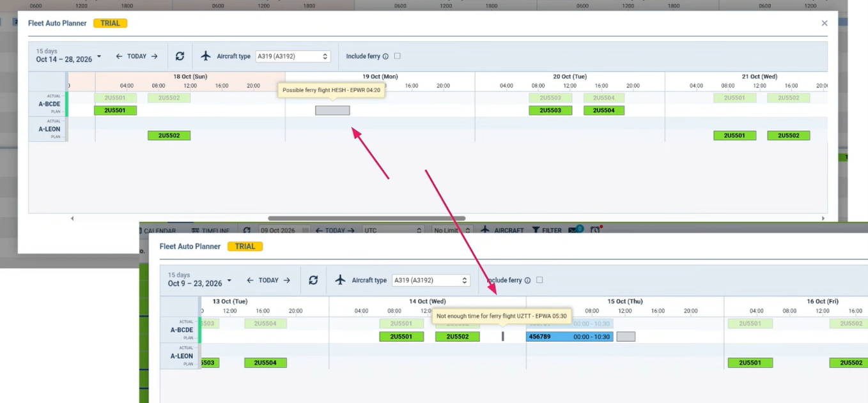Enable Include ferry checkbox in upper planner

pyautogui.click(x=397, y=56)
